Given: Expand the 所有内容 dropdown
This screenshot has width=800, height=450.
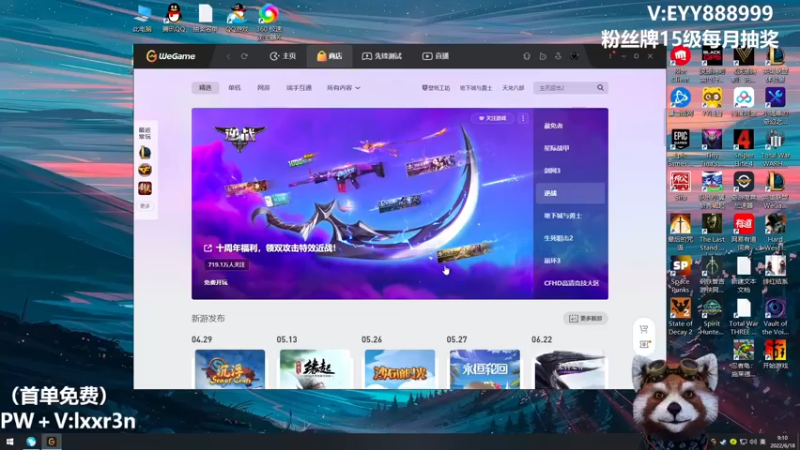Looking at the screenshot, I should [x=343, y=88].
